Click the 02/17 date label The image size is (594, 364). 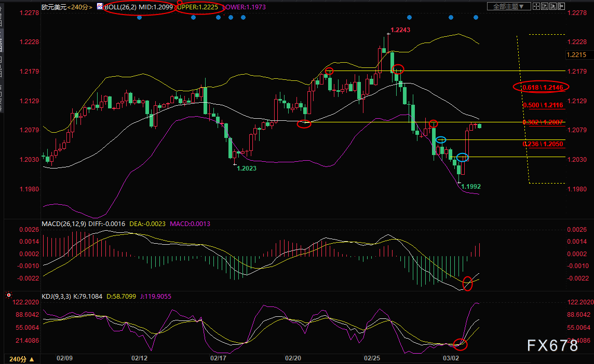(218, 358)
